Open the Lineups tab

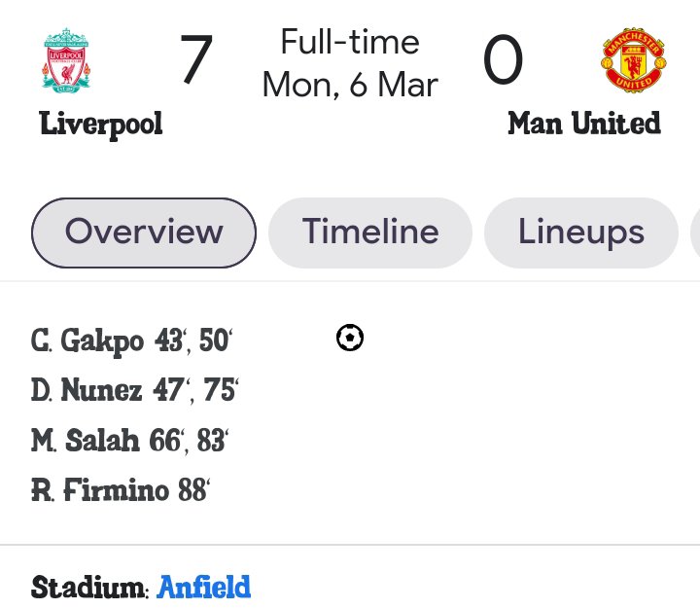580,233
